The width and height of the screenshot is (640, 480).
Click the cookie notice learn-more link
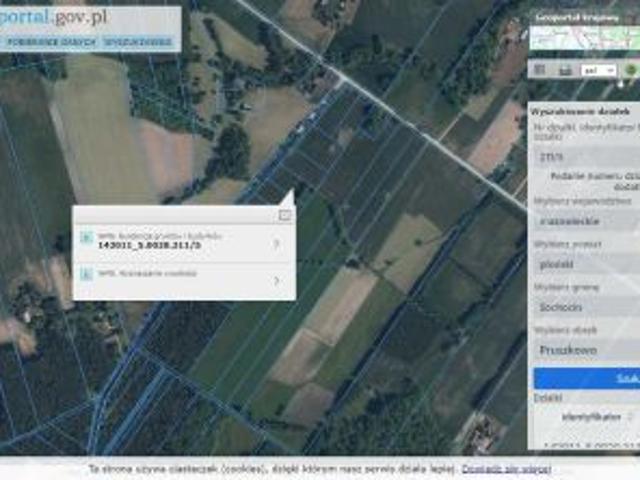507,469
